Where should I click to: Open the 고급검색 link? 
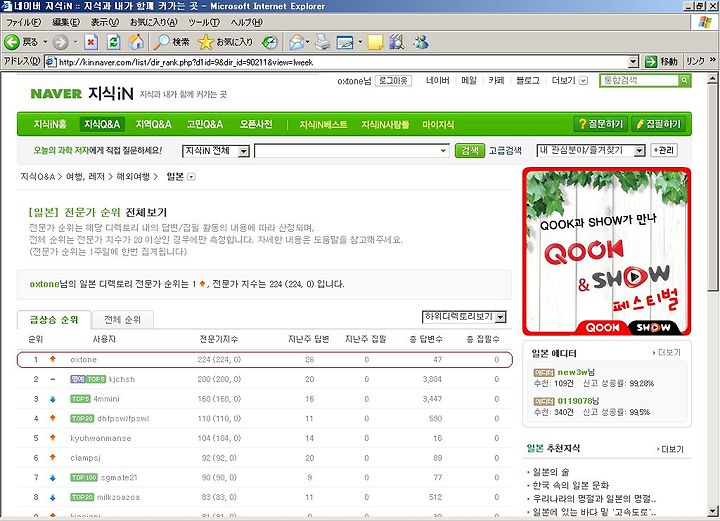505,151
